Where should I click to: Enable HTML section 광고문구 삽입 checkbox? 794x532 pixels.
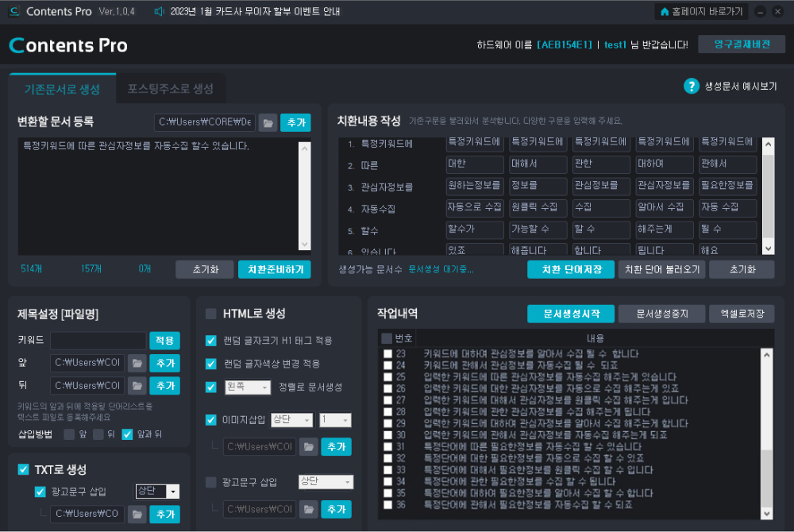tap(210, 483)
